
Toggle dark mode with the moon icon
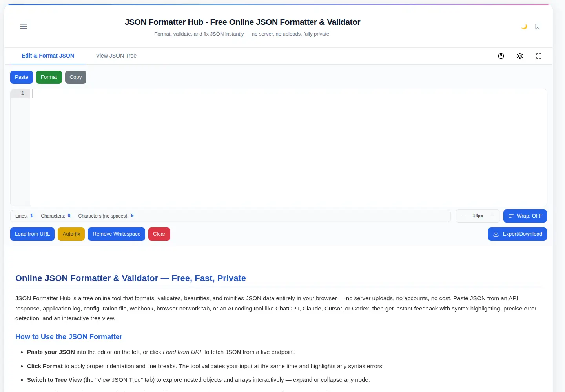pos(524,26)
